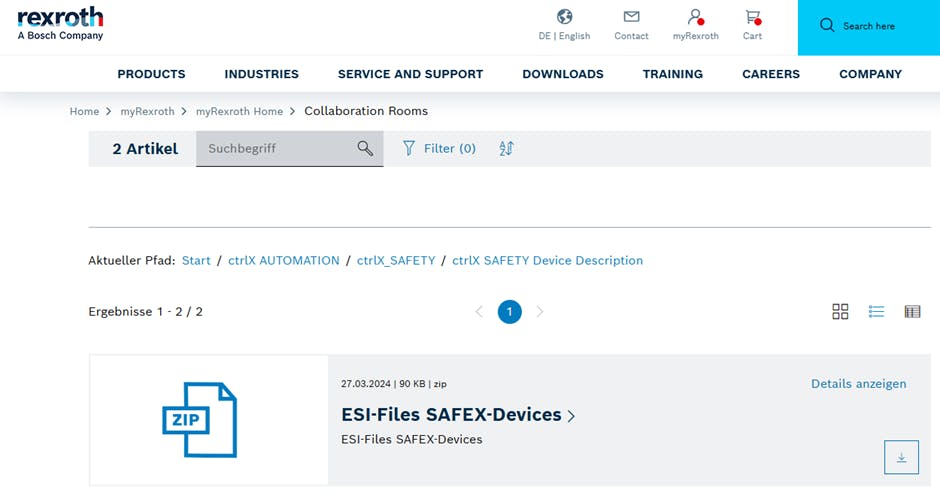Expand Details anzeigen for the file

[858, 383]
